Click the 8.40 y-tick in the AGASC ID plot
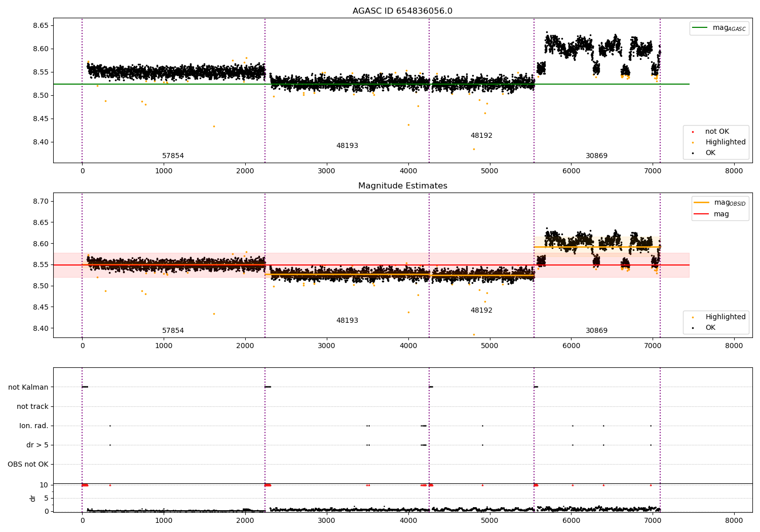Screen dimensions: 760x532 [x=40, y=142]
